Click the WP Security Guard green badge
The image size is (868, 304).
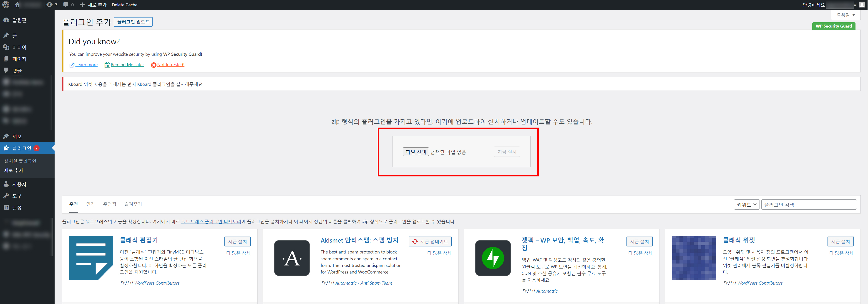coord(834,26)
